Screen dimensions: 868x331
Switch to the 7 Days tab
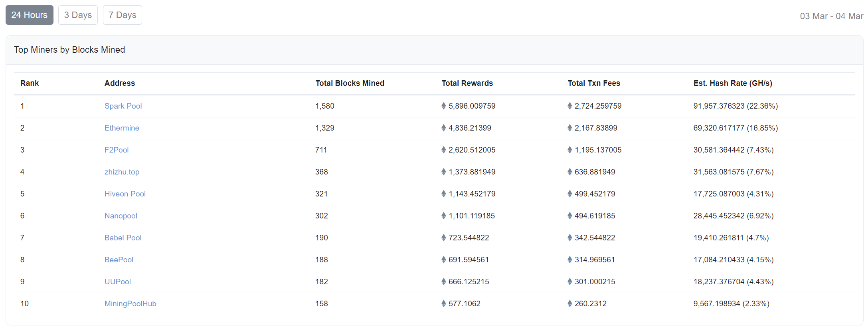(x=123, y=15)
